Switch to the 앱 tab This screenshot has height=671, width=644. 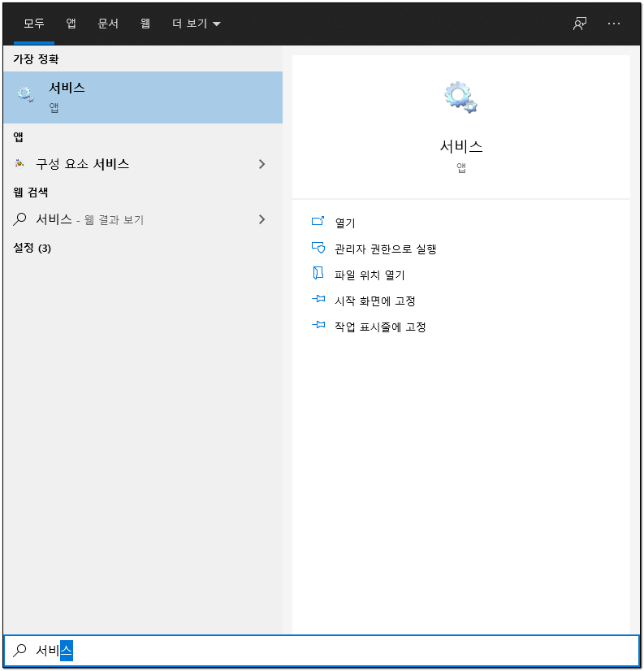pos(71,24)
